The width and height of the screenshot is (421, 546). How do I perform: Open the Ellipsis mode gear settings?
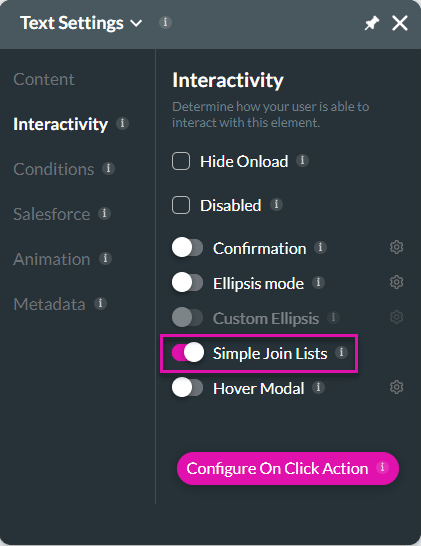coord(396,282)
